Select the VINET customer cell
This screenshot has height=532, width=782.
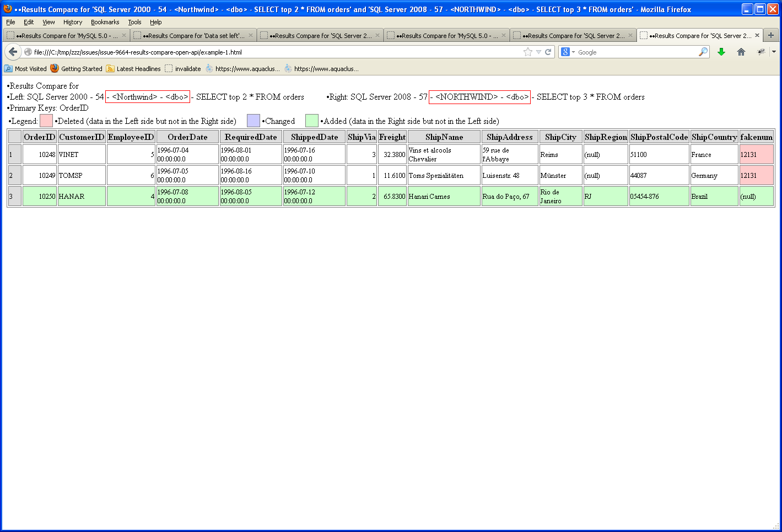tap(82, 155)
